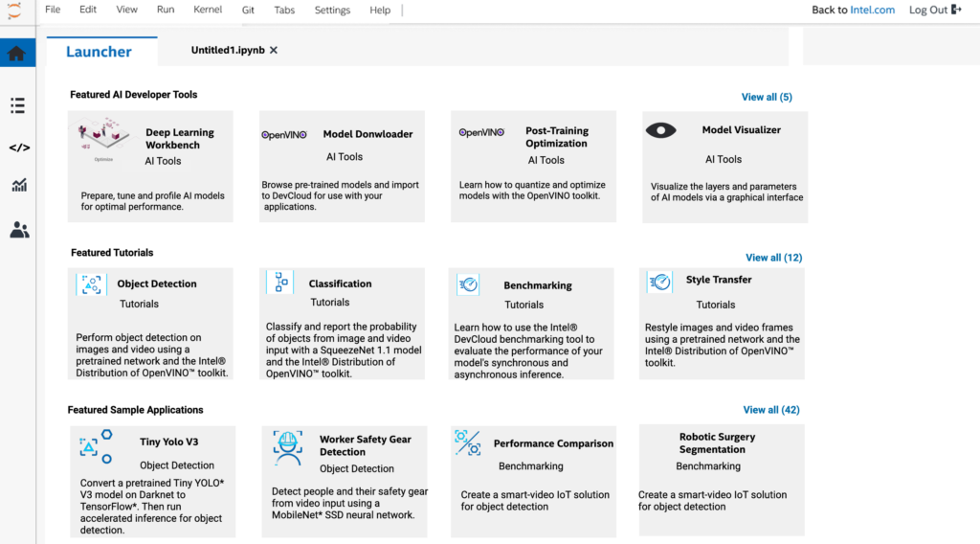Viewport: 980px width, 544px height.
Task: Follow the Intel.com link
Action: [873, 10]
